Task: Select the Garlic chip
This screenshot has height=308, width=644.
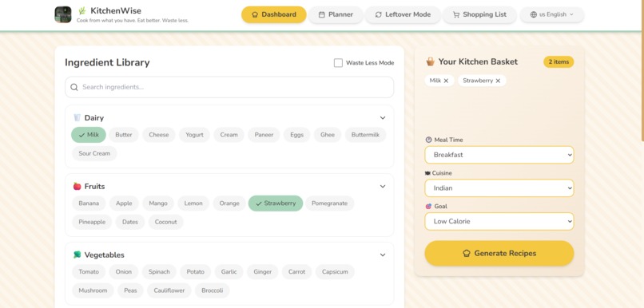Action: pos(229,272)
